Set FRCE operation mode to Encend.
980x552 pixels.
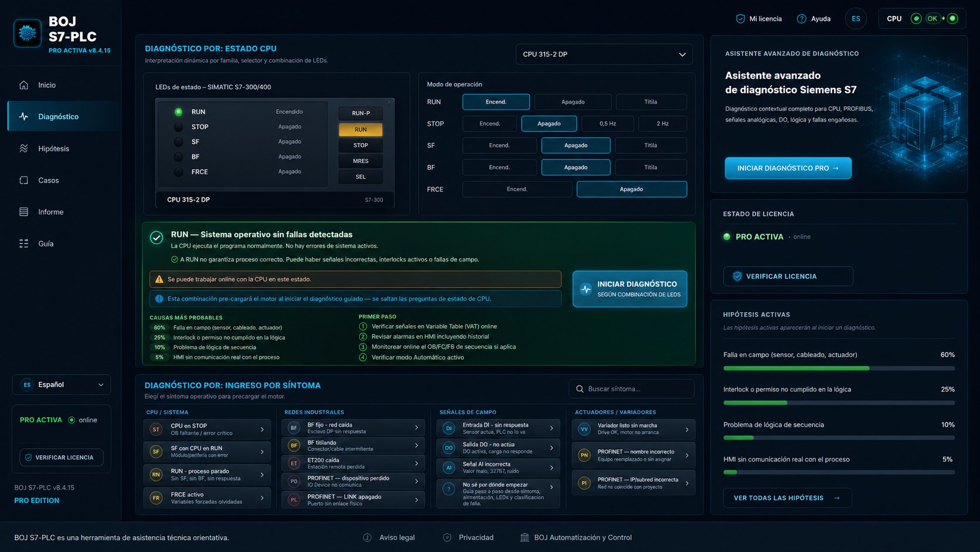pos(517,189)
